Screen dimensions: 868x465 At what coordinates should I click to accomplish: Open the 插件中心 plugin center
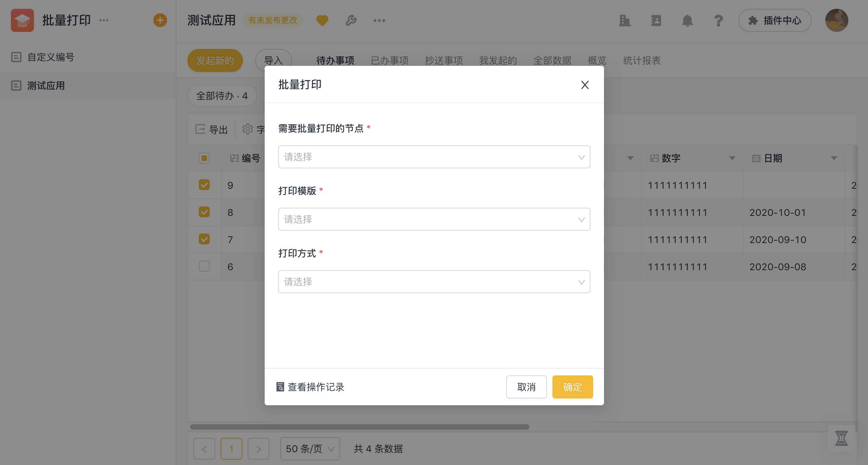(775, 20)
